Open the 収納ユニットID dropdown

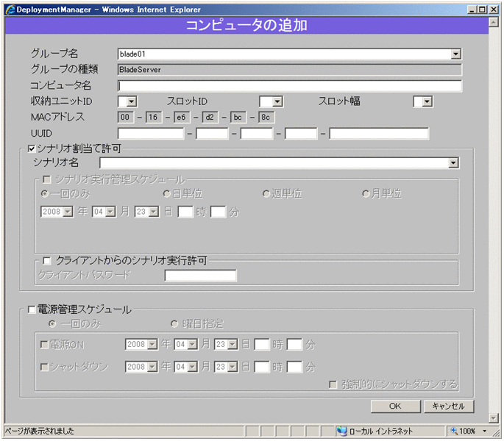pyautogui.click(x=131, y=102)
